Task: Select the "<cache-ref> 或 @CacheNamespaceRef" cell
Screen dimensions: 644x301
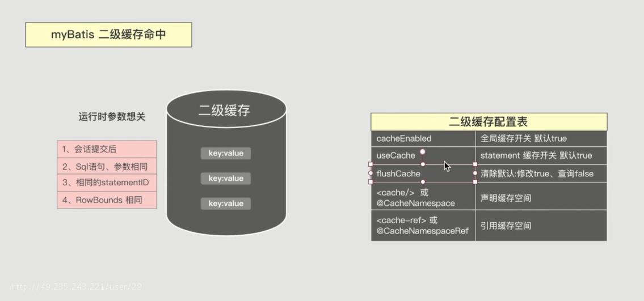Action: [x=423, y=226]
